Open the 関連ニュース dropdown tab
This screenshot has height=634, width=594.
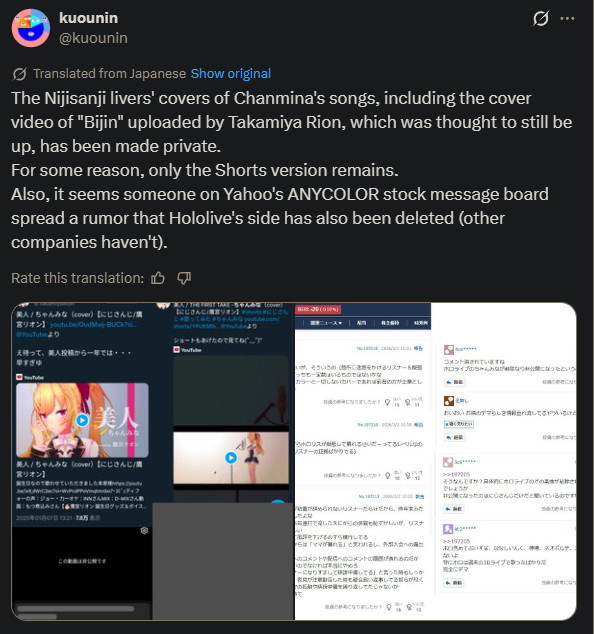pos(326,323)
